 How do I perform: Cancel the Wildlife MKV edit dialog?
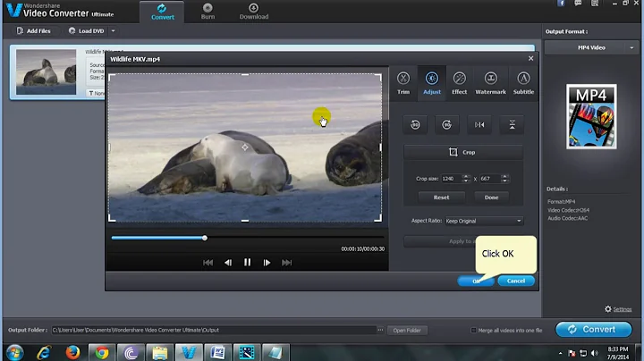(x=516, y=281)
